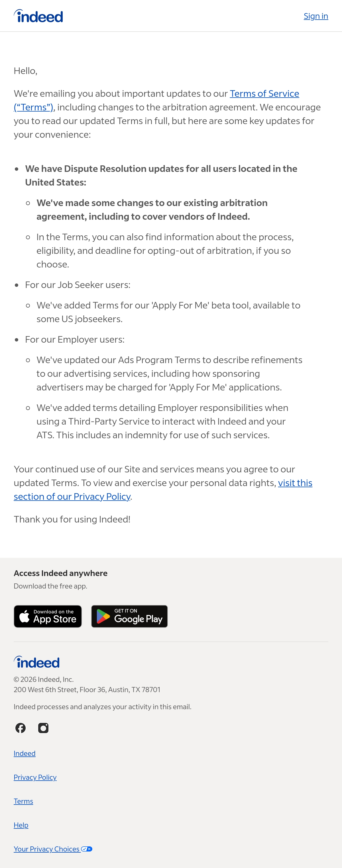Viewport: 342px width, 868px height.
Task: Open the Terms of Service link
Action: (x=264, y=93)
